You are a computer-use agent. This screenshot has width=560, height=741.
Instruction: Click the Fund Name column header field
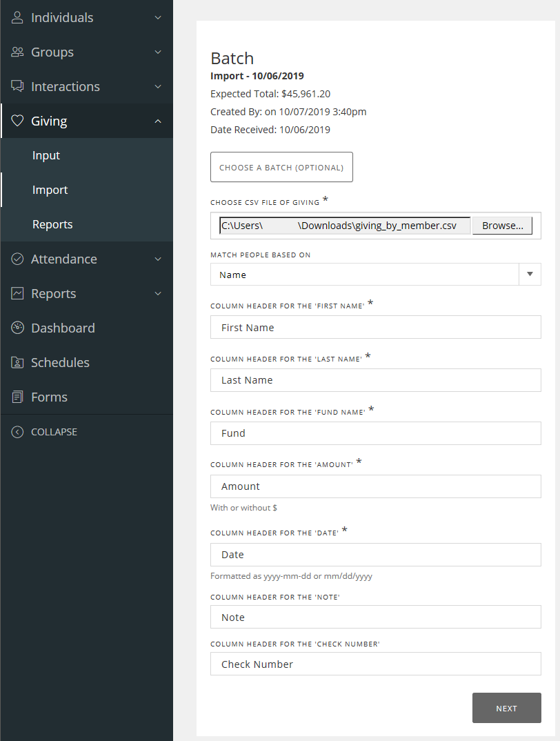(375, 433)
